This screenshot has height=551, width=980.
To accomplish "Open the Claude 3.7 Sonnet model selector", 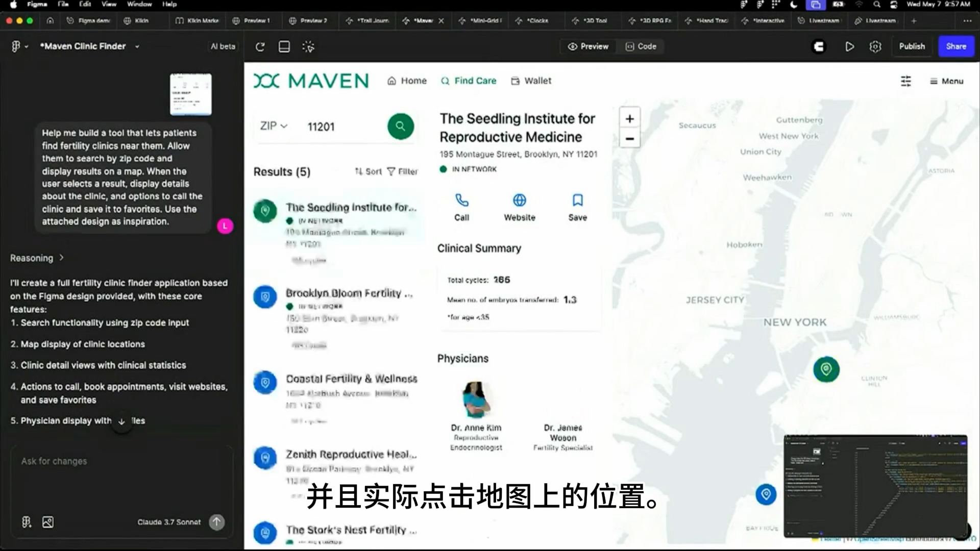I will 169,522.
